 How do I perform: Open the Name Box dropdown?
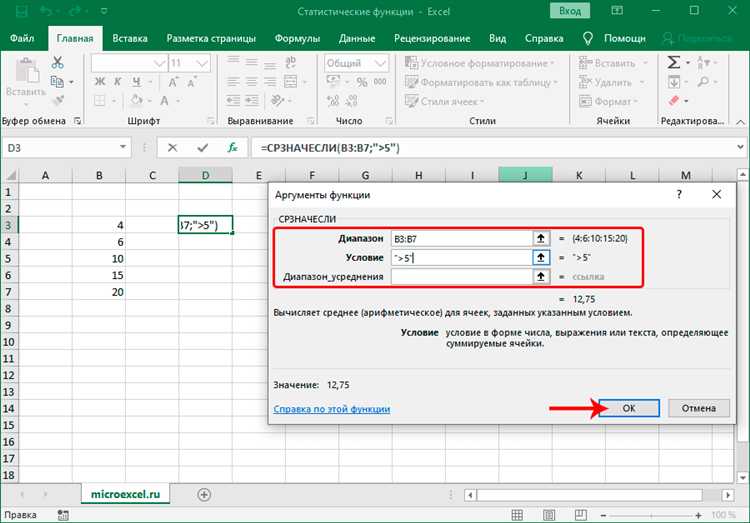point(123,147)
